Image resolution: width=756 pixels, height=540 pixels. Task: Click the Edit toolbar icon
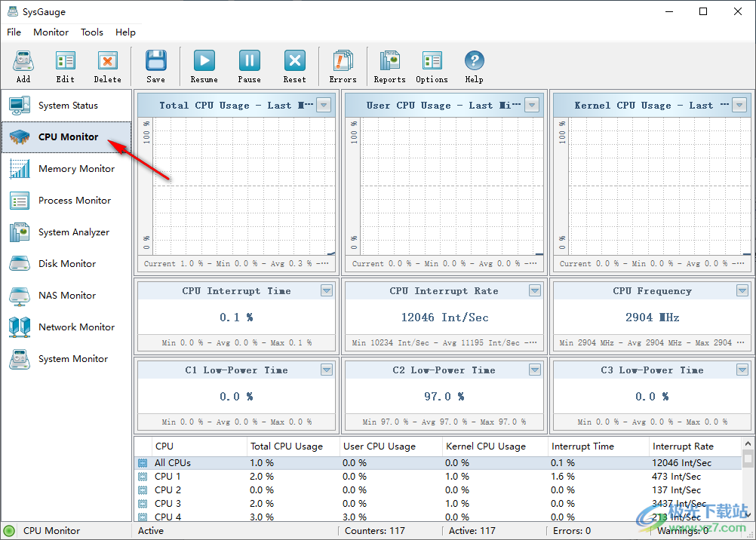(x=65, y=61)
